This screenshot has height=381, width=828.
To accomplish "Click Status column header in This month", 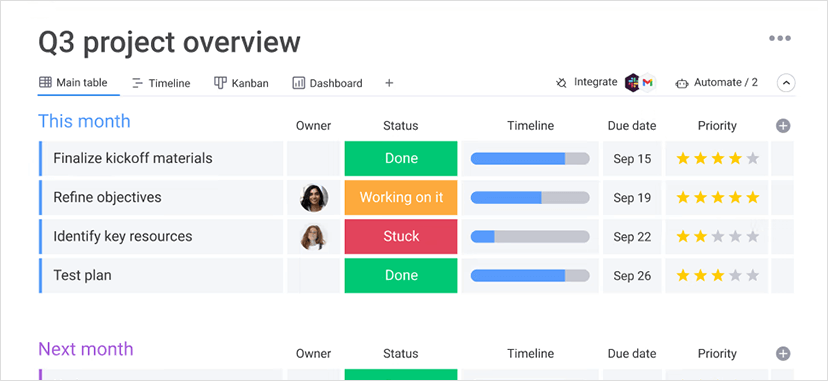I will click(401, 126).
